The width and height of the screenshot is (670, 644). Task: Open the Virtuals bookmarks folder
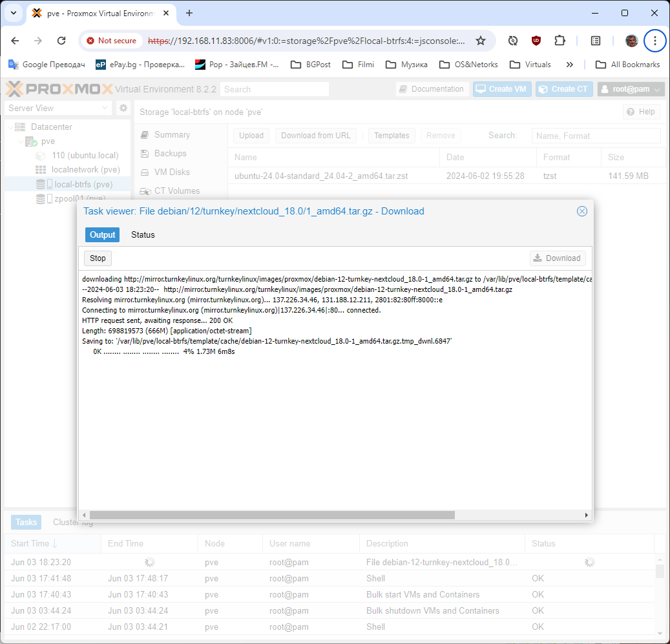tap(530, 65)
